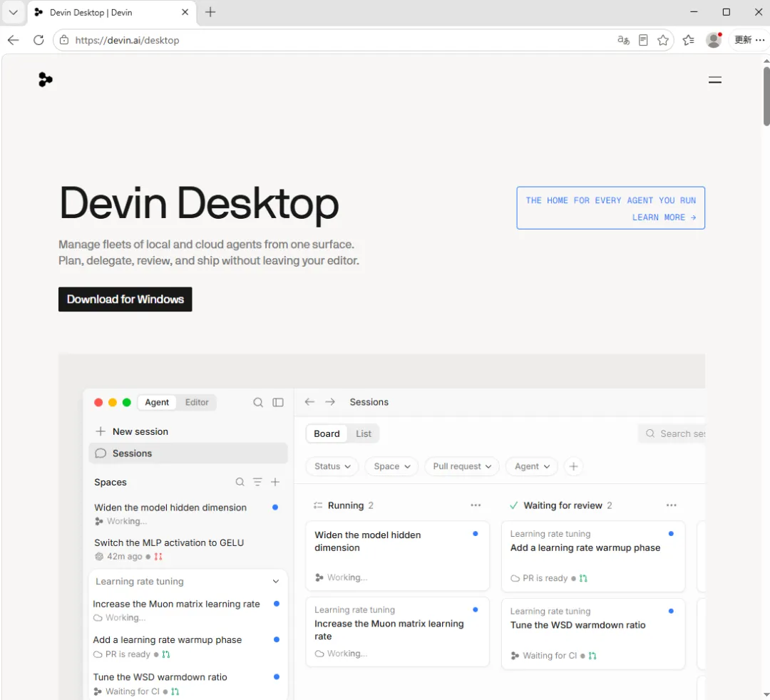Open the browser profile avatar
The height and width of the screenshot is (700, 770).
[x=714, y=40]
